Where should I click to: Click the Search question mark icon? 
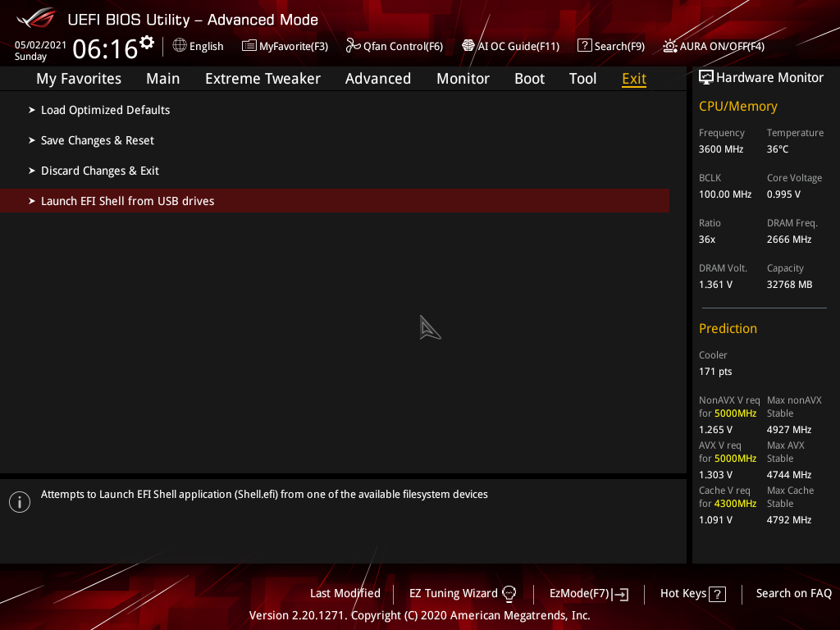pyautogui.click(x=584, y=46)
